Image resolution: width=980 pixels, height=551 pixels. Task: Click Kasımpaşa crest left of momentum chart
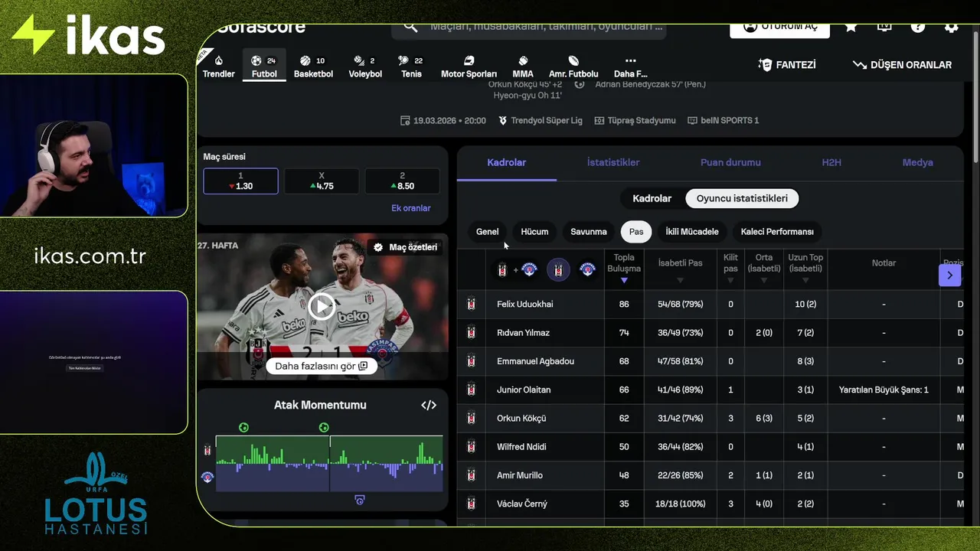pos(207,478)
